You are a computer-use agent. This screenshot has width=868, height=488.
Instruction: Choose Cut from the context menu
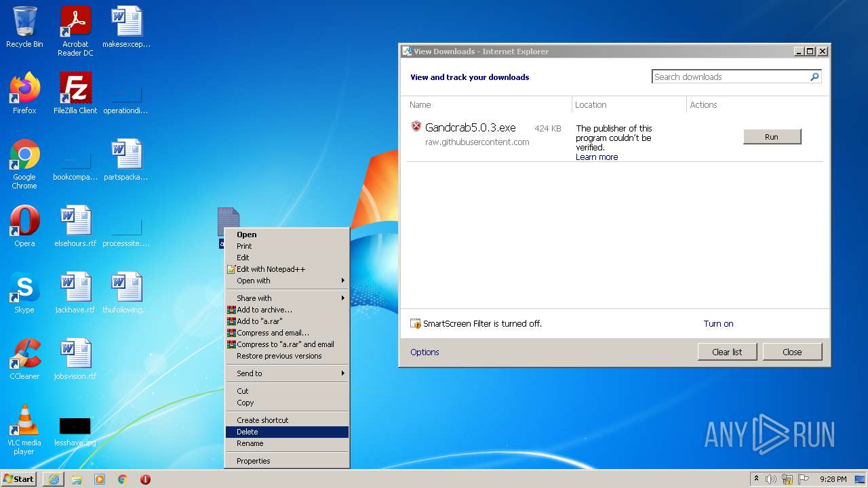[x=287, y=391]
